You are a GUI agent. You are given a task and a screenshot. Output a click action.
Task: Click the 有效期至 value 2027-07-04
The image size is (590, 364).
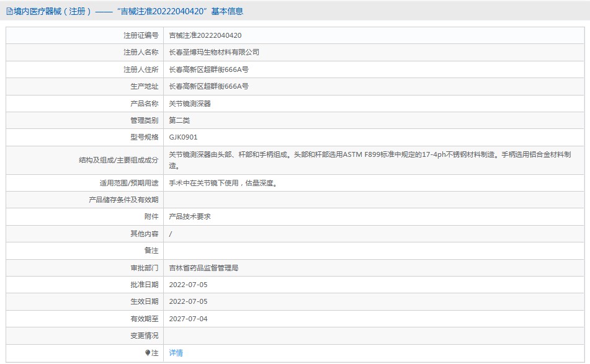pyautogui.click(x=188, y=318)
